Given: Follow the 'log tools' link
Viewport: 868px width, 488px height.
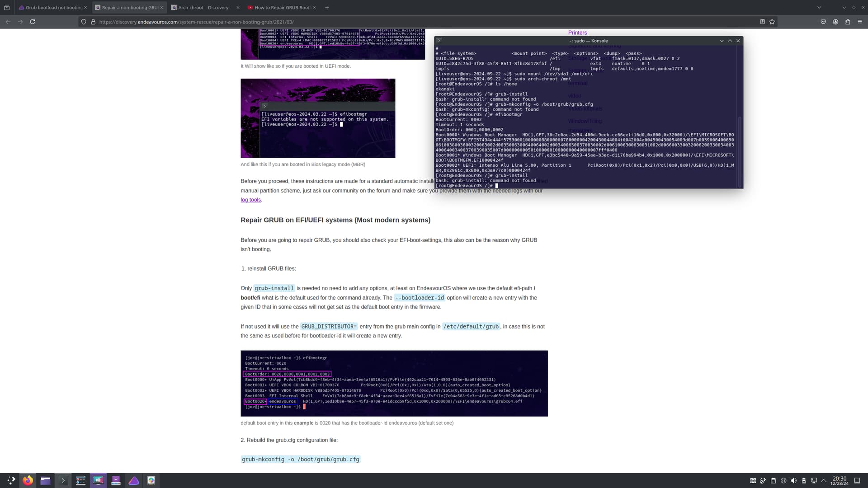Looking at the screenshot, I should (250, 200).
